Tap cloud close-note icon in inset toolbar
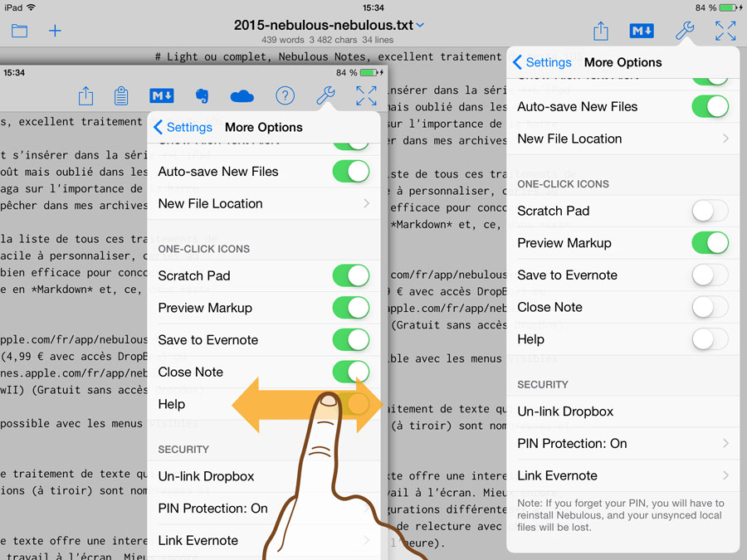This screenshot has width=747, height=560. [x=242, y=96]
